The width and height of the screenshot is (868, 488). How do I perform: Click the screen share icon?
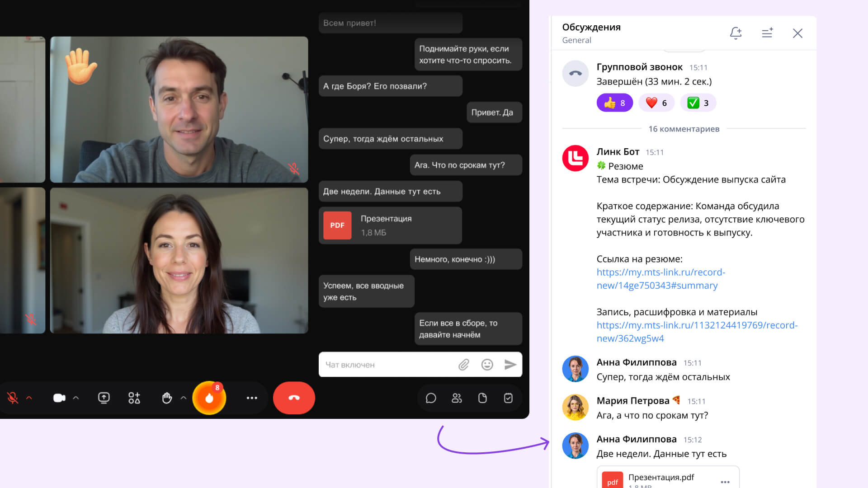click(x=104, y=398)
